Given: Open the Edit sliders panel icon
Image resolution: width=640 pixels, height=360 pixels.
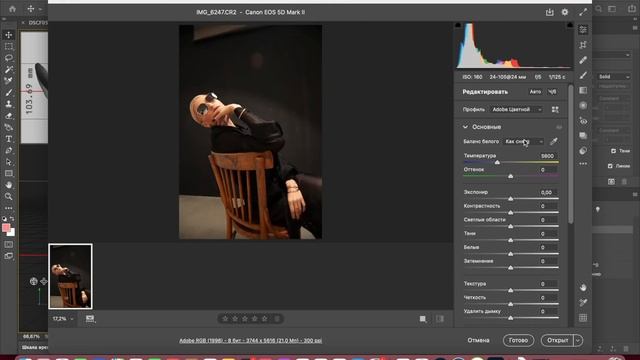Looking at the screenshot, I should [583, 29].
